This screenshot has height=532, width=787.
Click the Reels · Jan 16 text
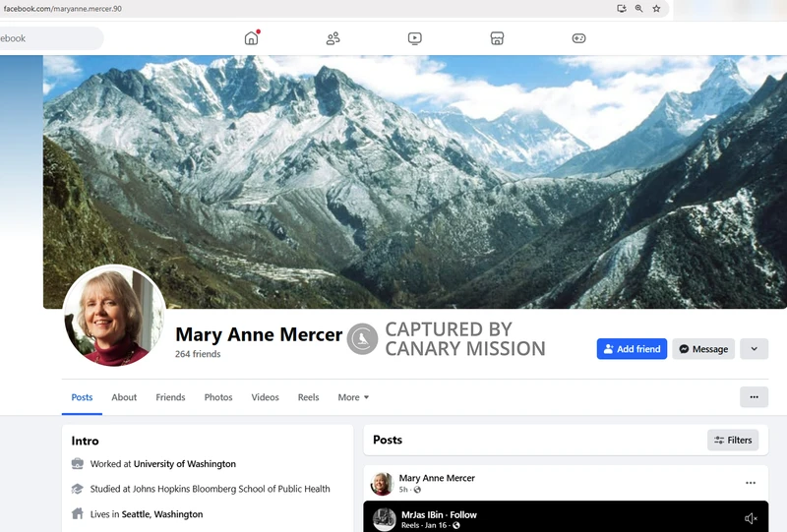(x=424, y=525)
